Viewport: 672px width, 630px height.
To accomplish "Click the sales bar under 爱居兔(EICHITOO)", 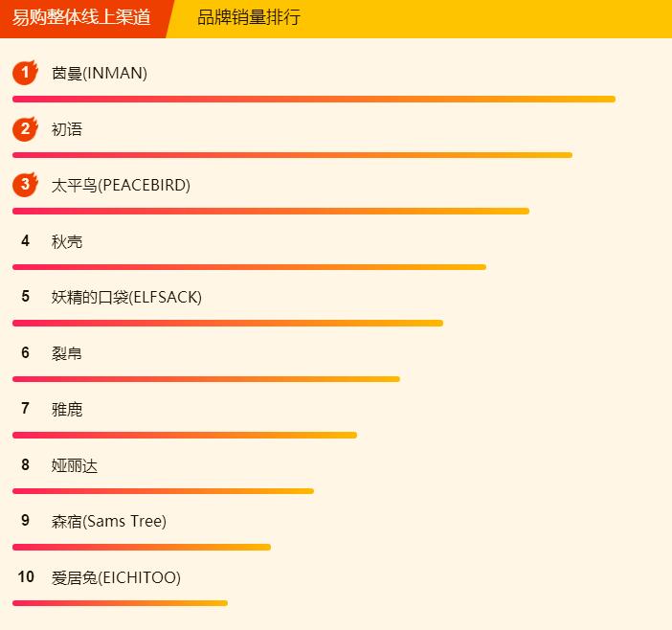I will (120, 603).
